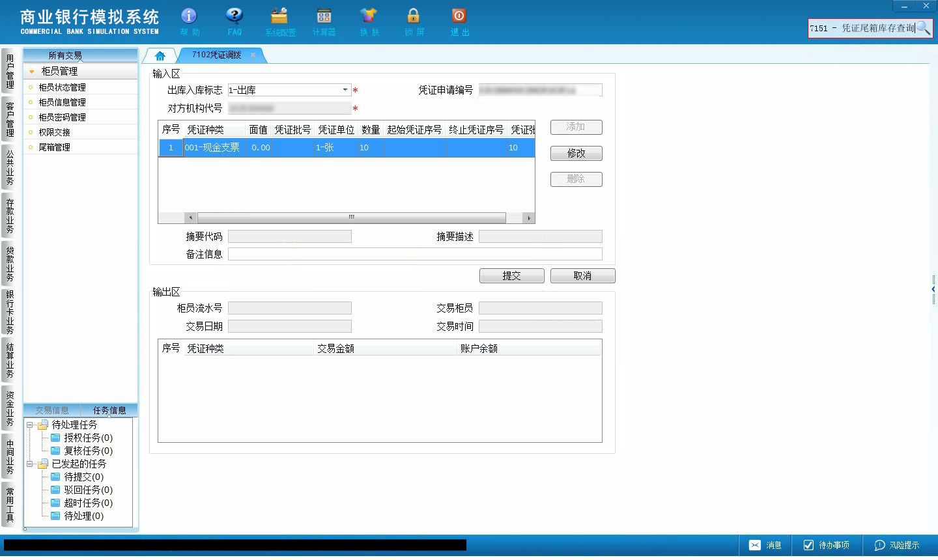Click the 备注信息 input field
Screen dimensions: 938x560
[x=415, y=254]
